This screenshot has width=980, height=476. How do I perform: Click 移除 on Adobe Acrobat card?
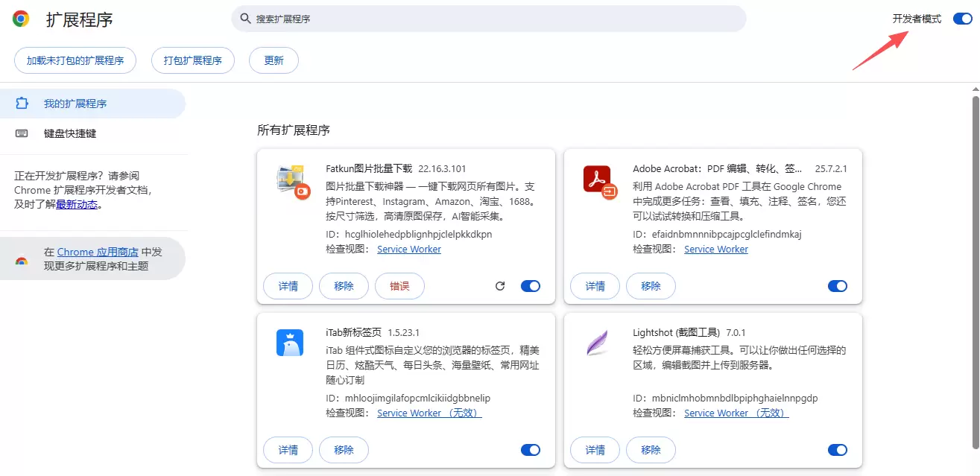[x=651, y=286]
